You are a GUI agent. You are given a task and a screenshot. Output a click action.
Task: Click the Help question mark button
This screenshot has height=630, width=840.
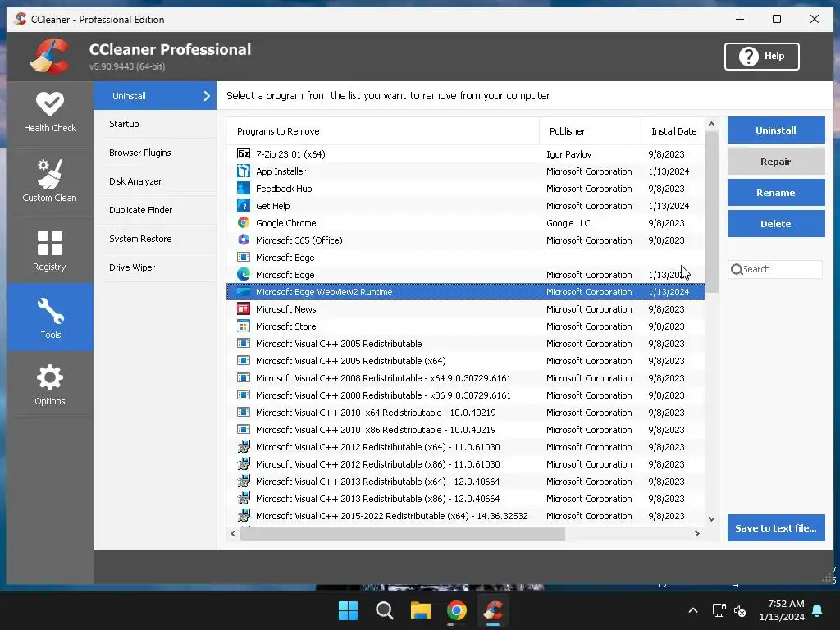pyautogui.click(x=762, y=57)
